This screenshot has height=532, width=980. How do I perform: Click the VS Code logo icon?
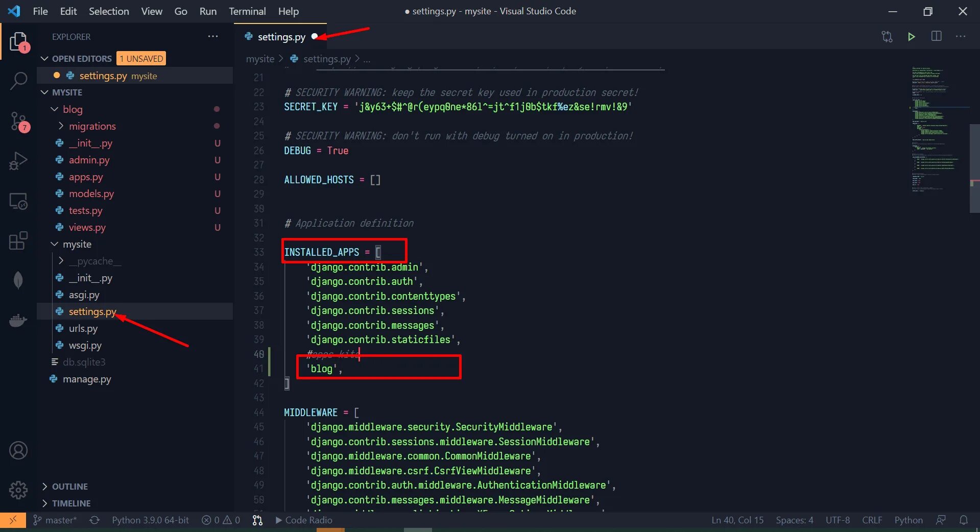click(14, 11)
